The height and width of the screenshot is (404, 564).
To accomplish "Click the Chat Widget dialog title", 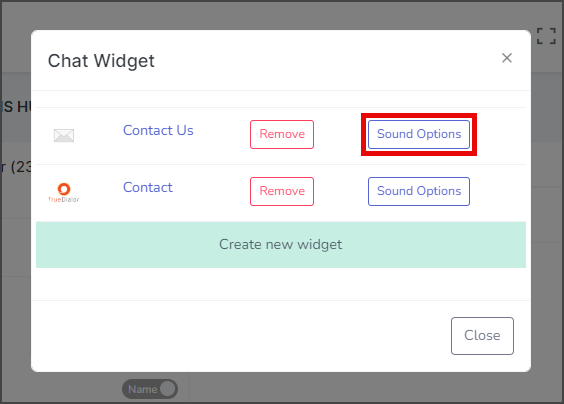I will pyautogui.click(x=101, y=61).
